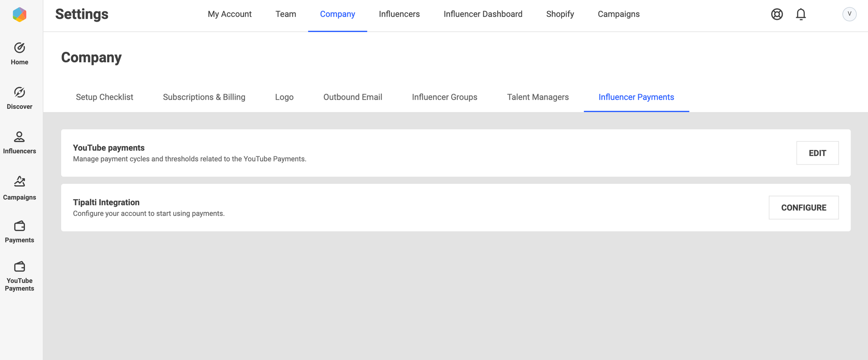
Task: Open Influencers tab in the top navigation
Action: pos(399,14)
